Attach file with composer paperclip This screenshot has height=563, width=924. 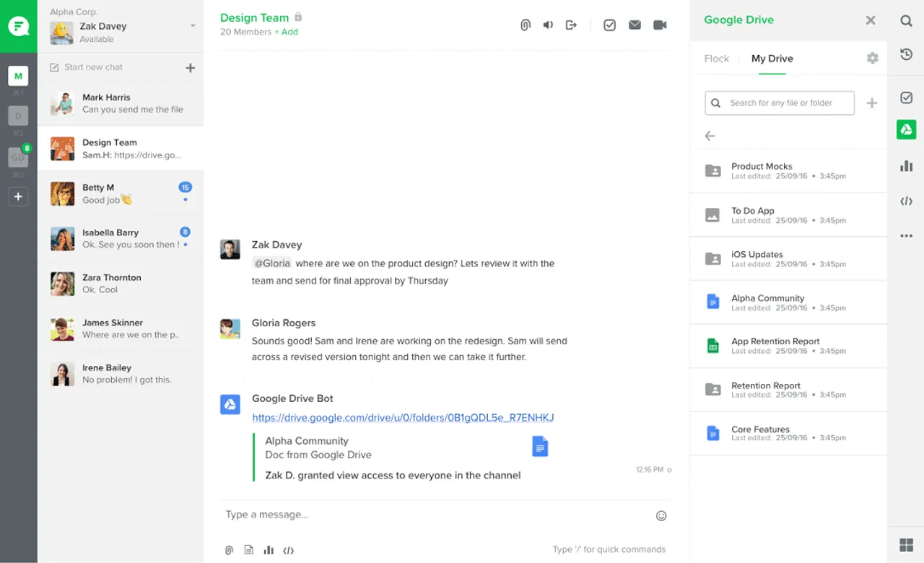point(229,550)
